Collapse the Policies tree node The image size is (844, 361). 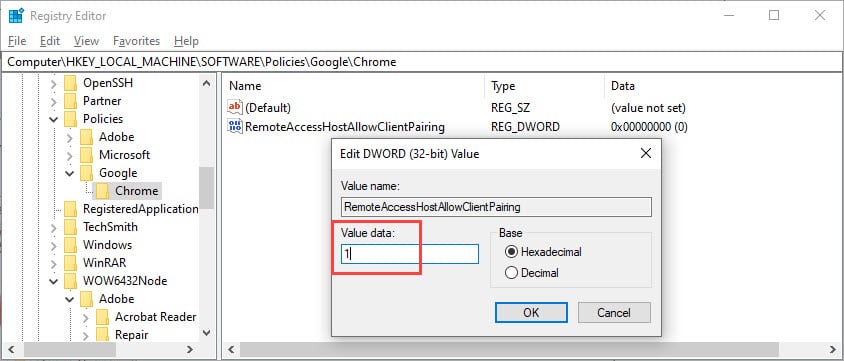[54, 119]
